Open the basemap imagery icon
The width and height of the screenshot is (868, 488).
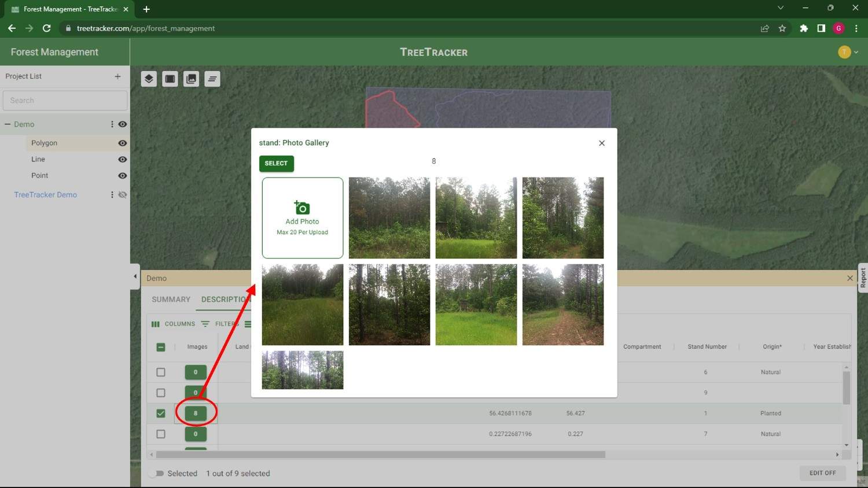coord(191,79)
